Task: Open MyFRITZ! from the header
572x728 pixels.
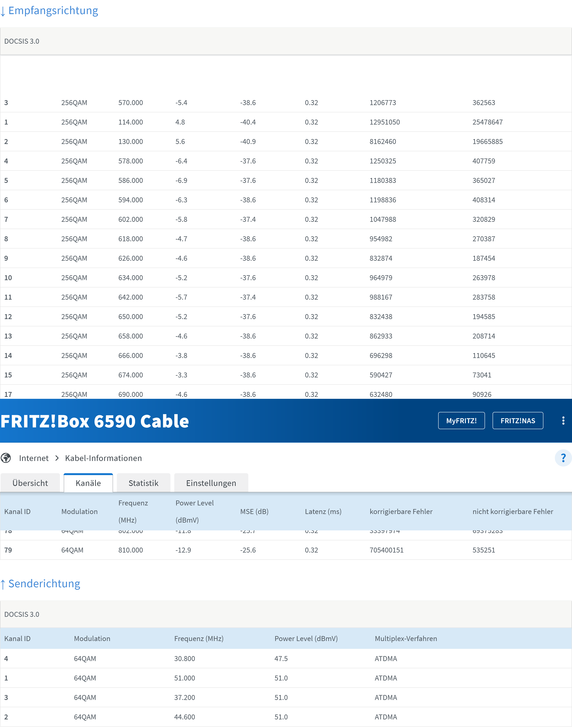Action: point(461,421)
